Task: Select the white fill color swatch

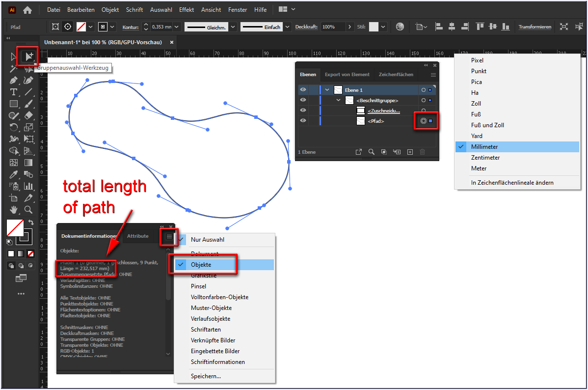Action: pyautogui.click(x=11, y=253)
